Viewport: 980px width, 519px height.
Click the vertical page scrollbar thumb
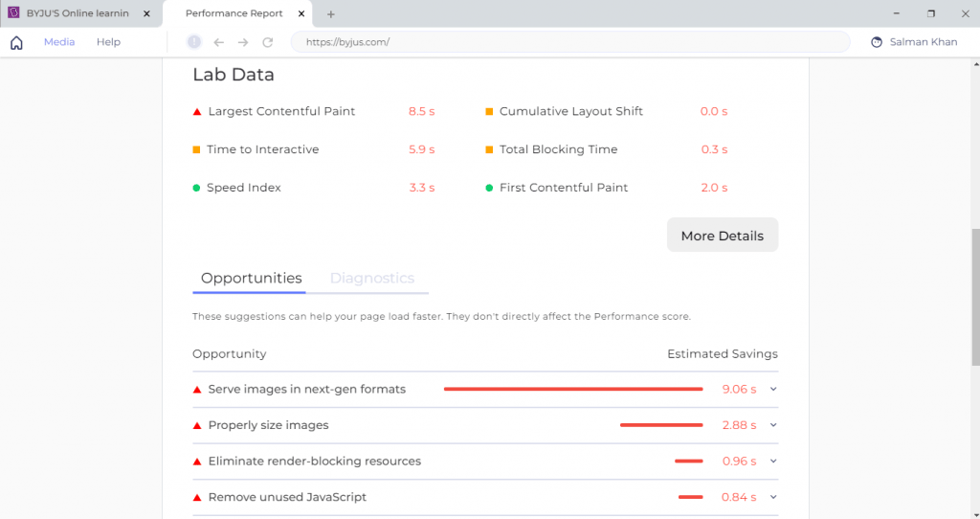975,297
